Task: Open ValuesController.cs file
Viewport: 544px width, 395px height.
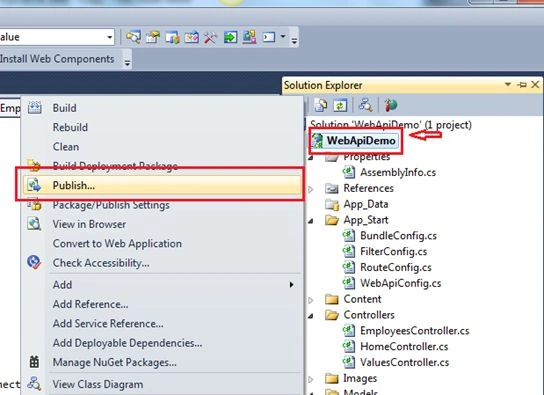Action: [x=405, y=362]
